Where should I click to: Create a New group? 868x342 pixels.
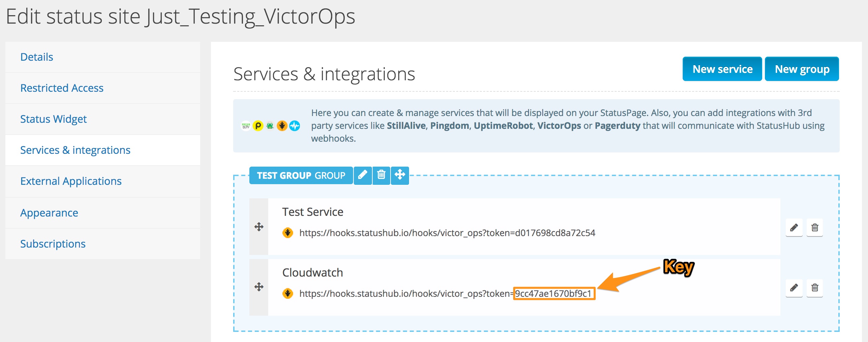click(802, 69)
